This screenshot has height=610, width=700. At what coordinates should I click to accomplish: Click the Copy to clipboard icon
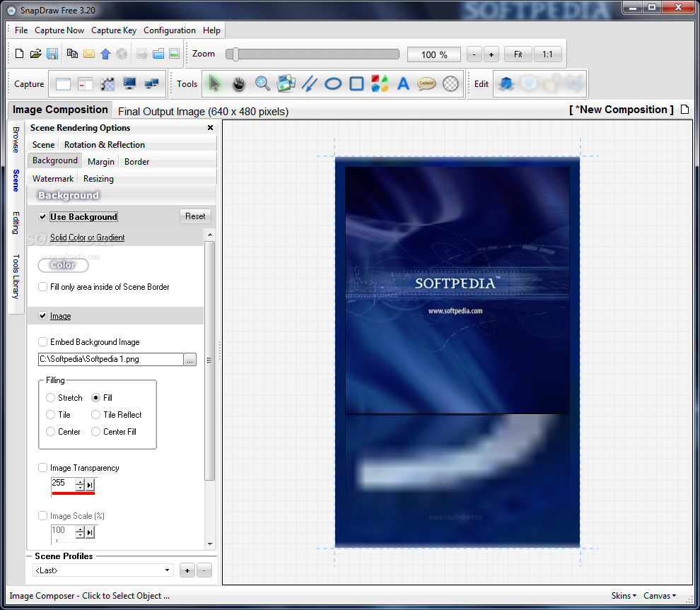[x=72, y=54]
